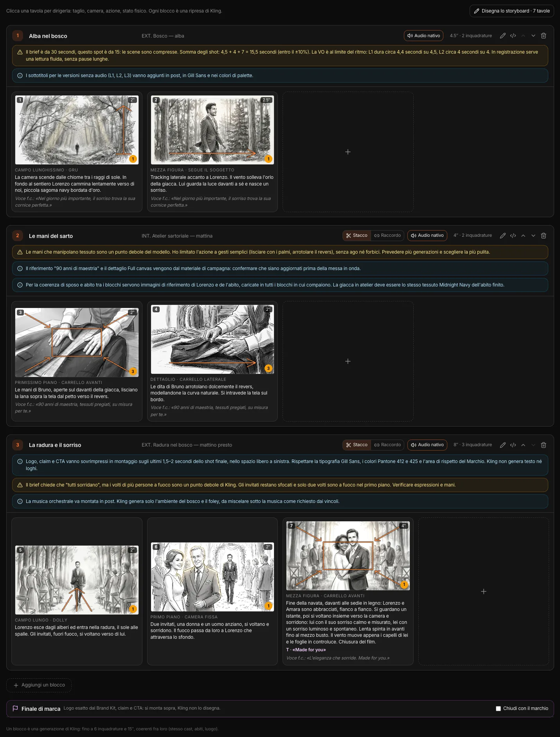Toggle Audio nativo for Le mani del sarto
The height and width of the screenshot is (737, 560).
tap(427, 236)
